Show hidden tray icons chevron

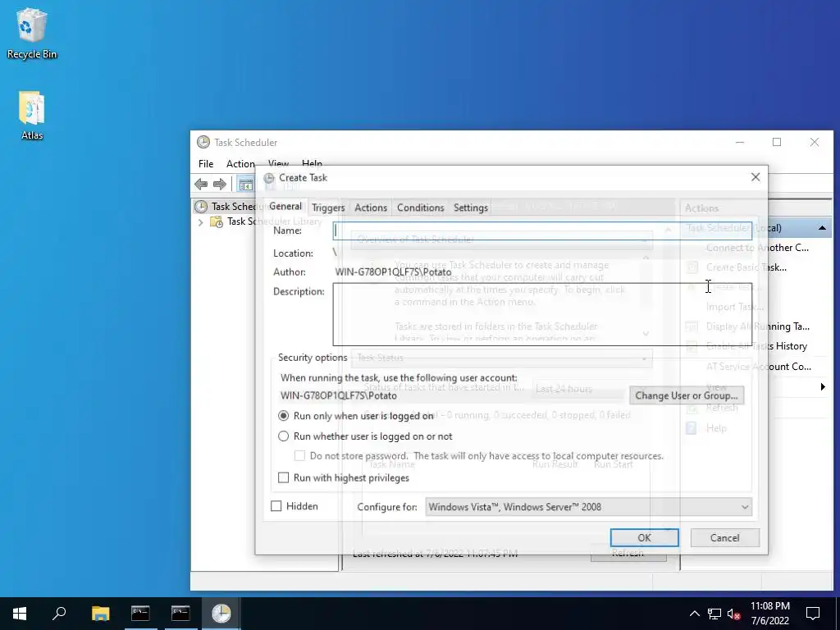pos(694,614)
